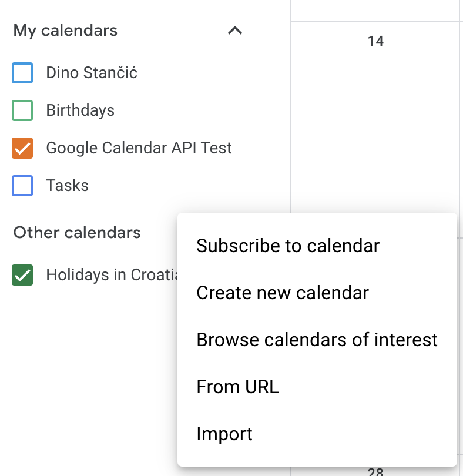Open Browse calendars of interest
The image size is (463, 476).
coord(317,340)
